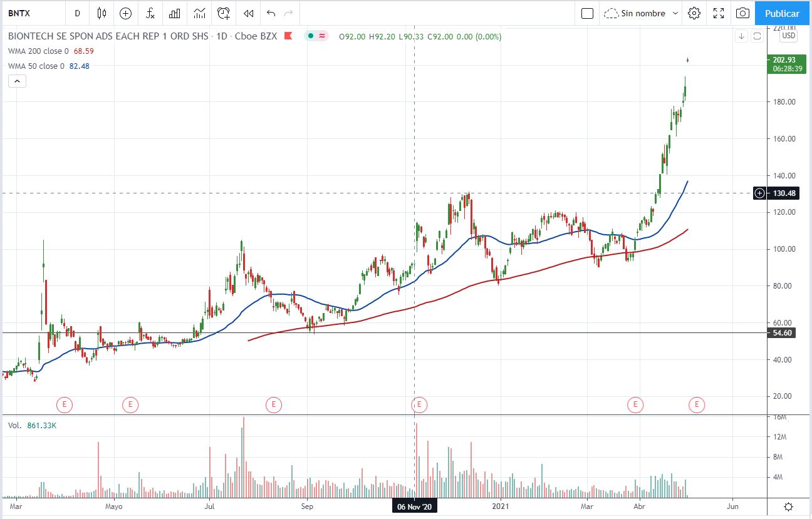The width and height of the screenshot is (812, 519).
Task: Create an alert with the alarm clock icon
Action: [x=224, y=13]
